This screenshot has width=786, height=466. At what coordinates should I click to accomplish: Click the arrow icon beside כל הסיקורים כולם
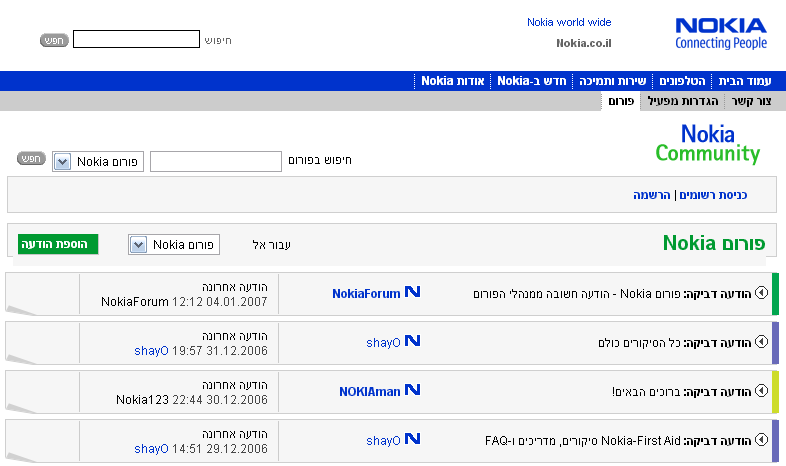click(761, 342)
